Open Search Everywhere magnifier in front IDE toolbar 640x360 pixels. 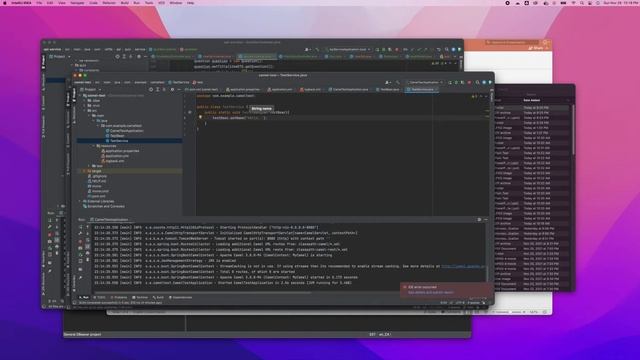[478, 82]
